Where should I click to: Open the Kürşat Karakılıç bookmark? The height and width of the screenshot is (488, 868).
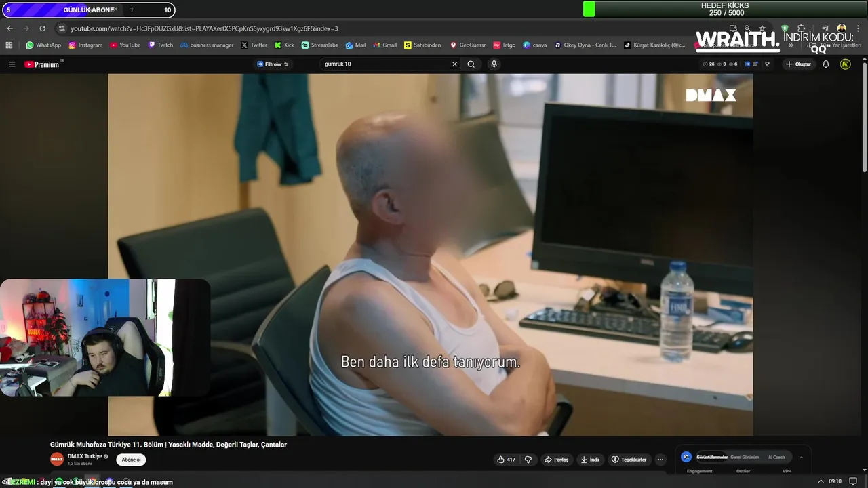coord(654,45)
